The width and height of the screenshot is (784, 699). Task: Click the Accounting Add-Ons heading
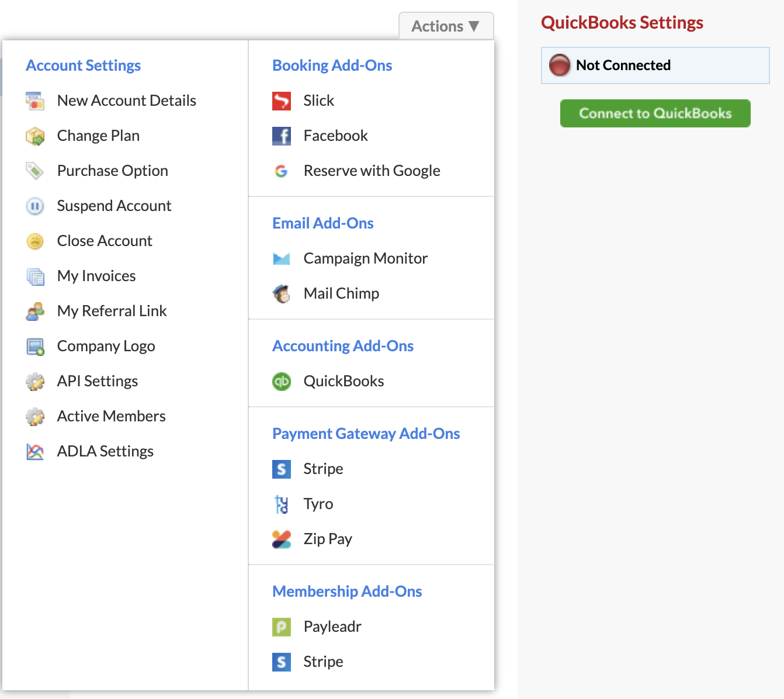coord(343,346)
